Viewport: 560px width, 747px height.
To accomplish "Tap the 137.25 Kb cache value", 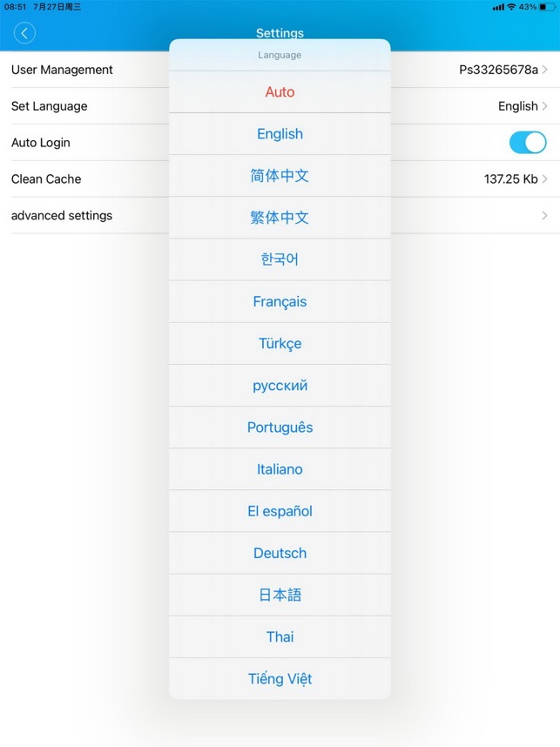I will (510, 179).
